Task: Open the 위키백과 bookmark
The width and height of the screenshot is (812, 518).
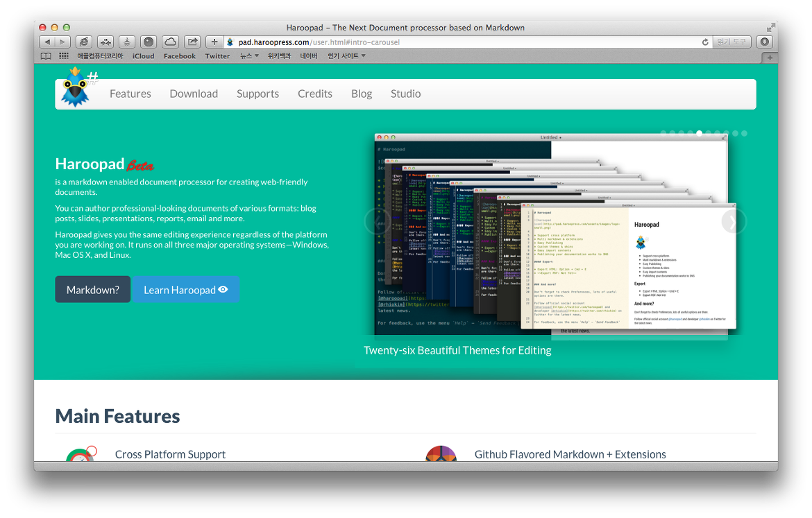Action: 279,56
